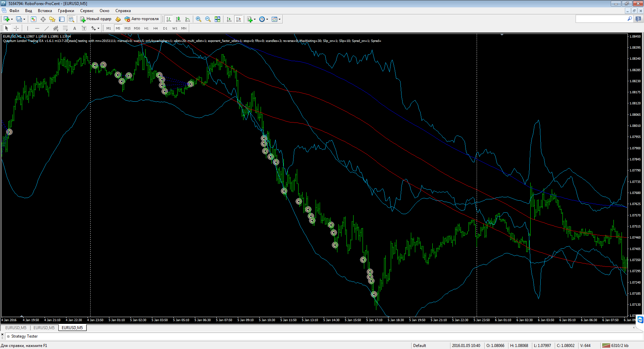Select the Cursor arrow tool
The image size is (644, 349).
coord(6,28)
